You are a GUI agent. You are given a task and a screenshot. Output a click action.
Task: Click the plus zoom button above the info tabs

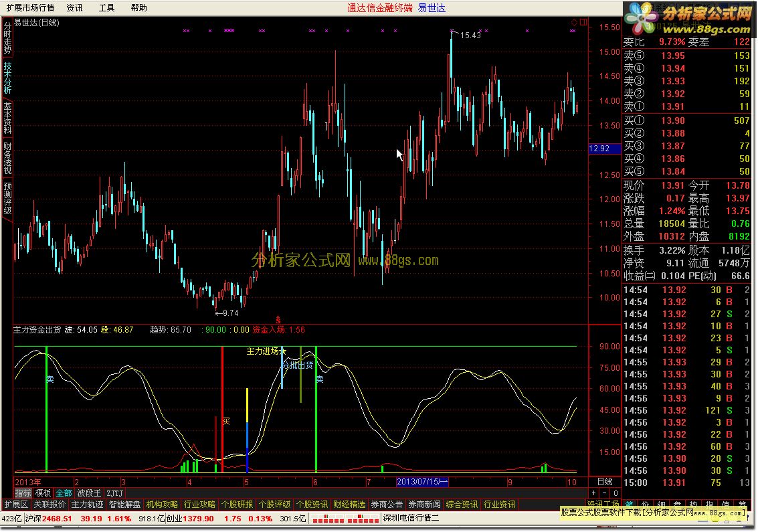click(x=594, y=493)
